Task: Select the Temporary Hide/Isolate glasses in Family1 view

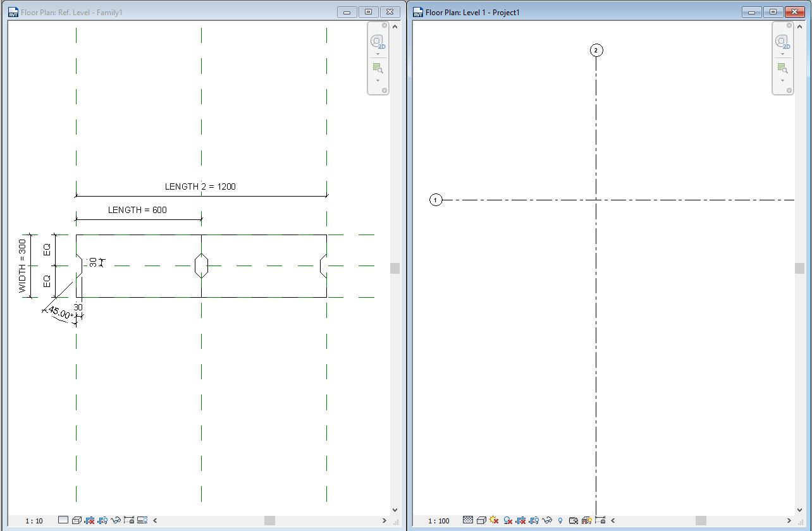Action: [114, 520]
